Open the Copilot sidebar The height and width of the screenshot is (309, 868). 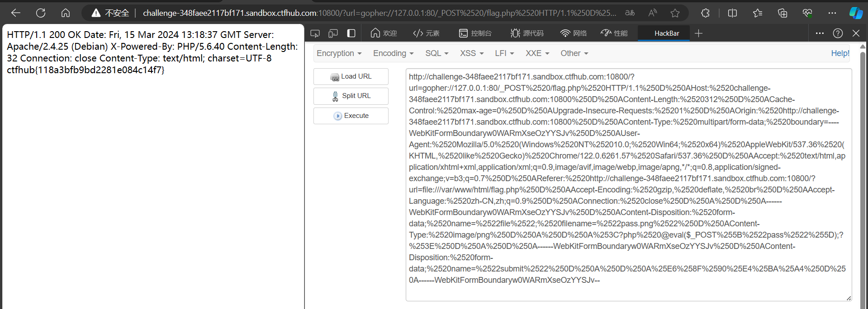[856, 13]
